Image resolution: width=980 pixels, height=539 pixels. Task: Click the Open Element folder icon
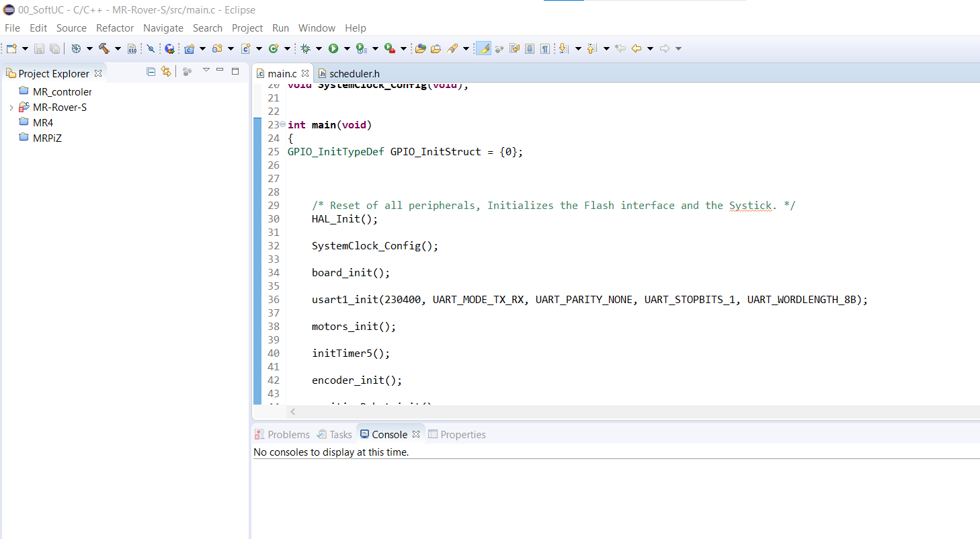[421, 48]
